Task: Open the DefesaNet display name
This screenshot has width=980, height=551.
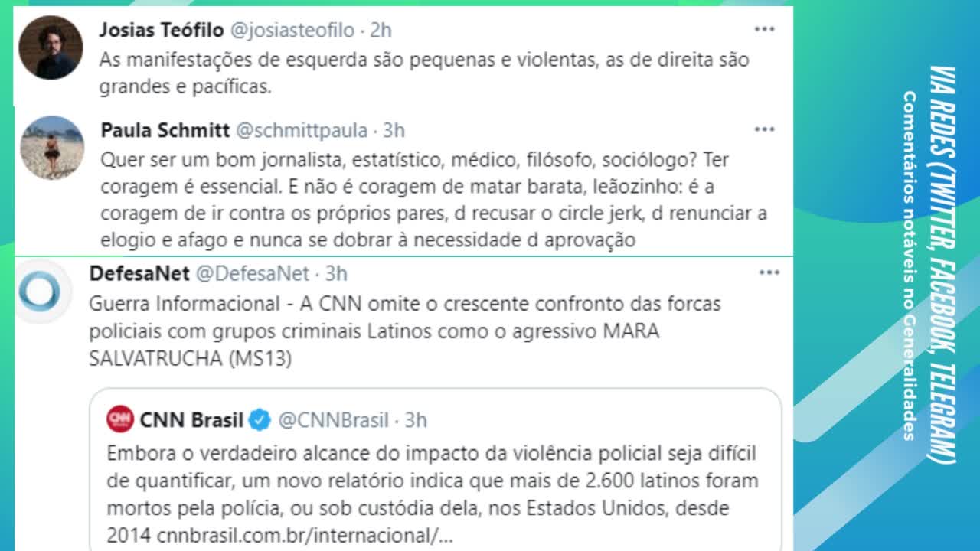Action: click(138, 273)
